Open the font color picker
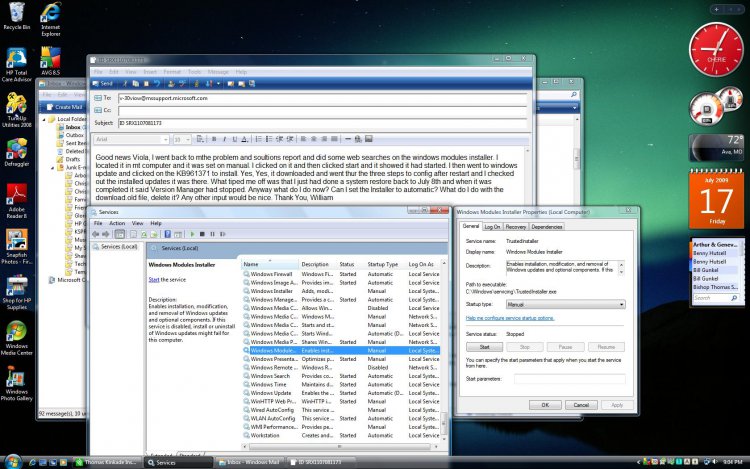This screenshot has width=750, height=469. point(244,139)
